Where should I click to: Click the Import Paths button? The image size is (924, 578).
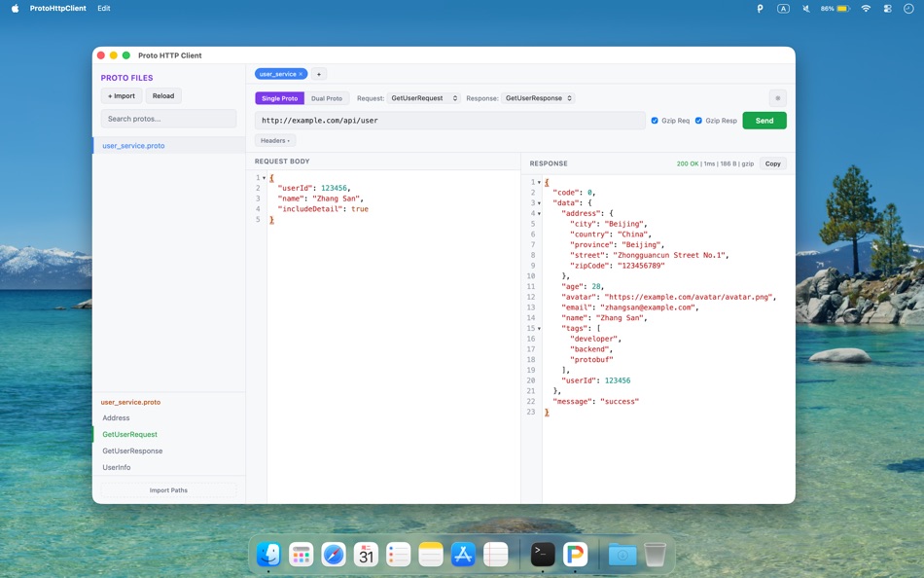click(168, 490)
